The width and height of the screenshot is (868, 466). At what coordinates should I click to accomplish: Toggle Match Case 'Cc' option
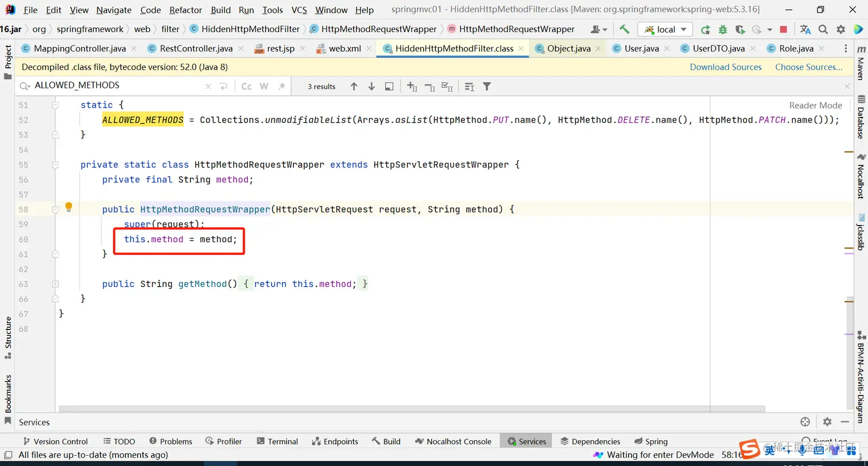246,86
